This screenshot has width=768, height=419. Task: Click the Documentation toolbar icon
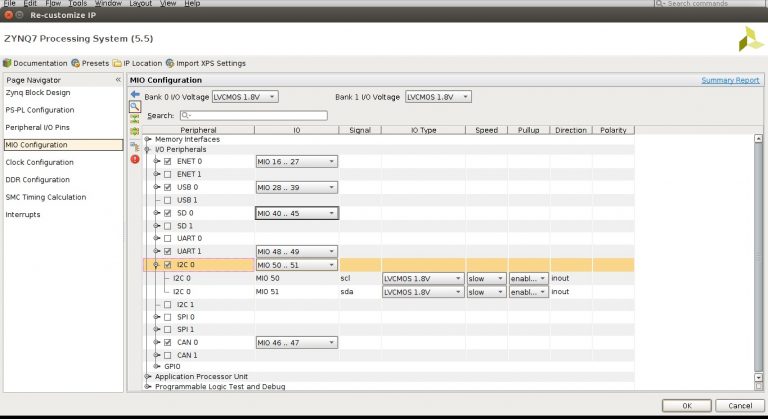coord(8,63)
